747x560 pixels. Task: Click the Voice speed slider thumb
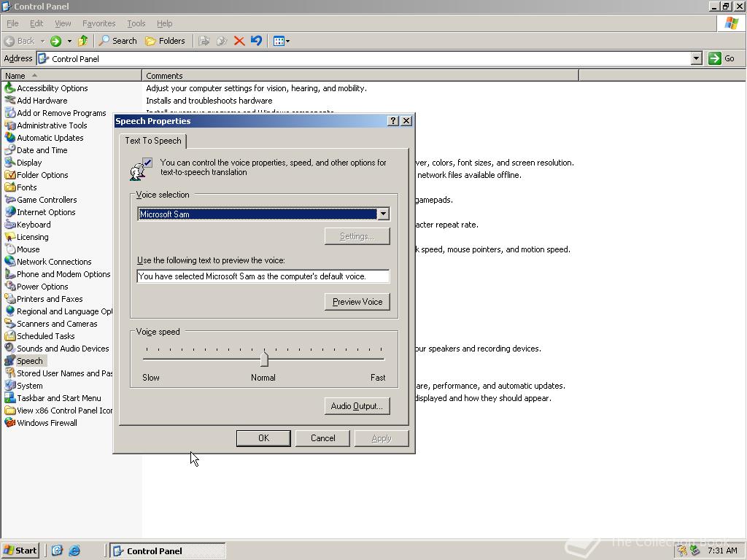(264, 359)
